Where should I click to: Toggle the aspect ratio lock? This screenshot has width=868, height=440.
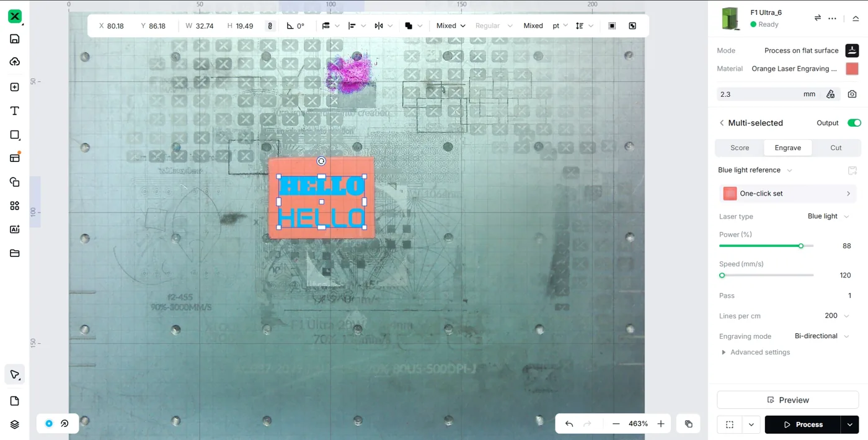pos(270,26)
